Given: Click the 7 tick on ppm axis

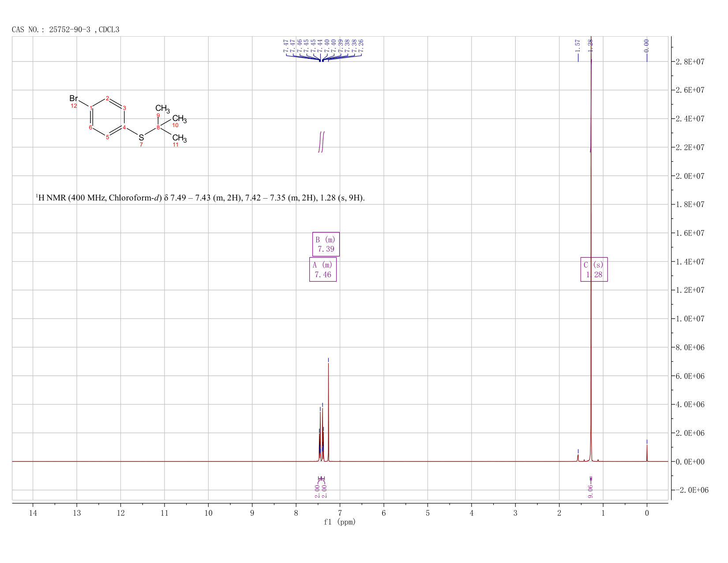Looking at the screenshot, I should (340, 513).
